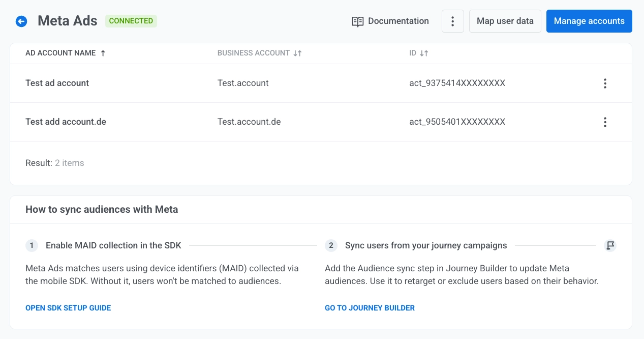The width and height of the screenshot is (644, 339).
Task: Click Test.account business account cell
Action: click(x=243, y=83)
